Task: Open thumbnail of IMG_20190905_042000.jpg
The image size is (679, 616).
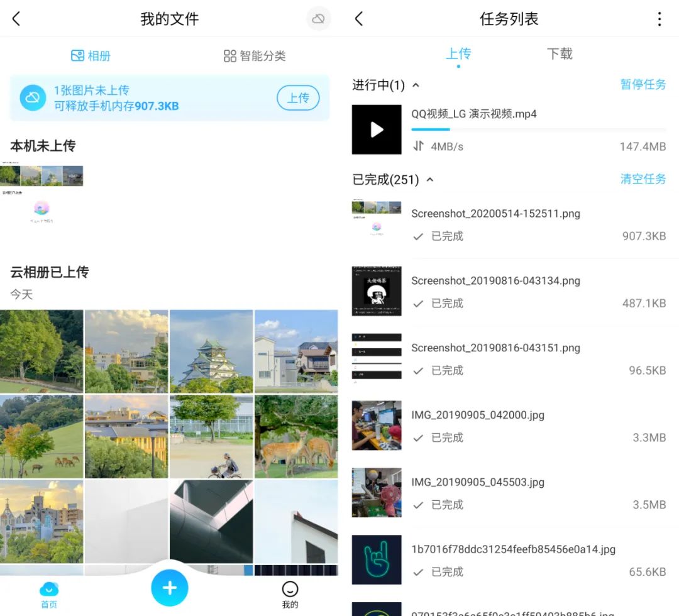Action: [377, 425]
